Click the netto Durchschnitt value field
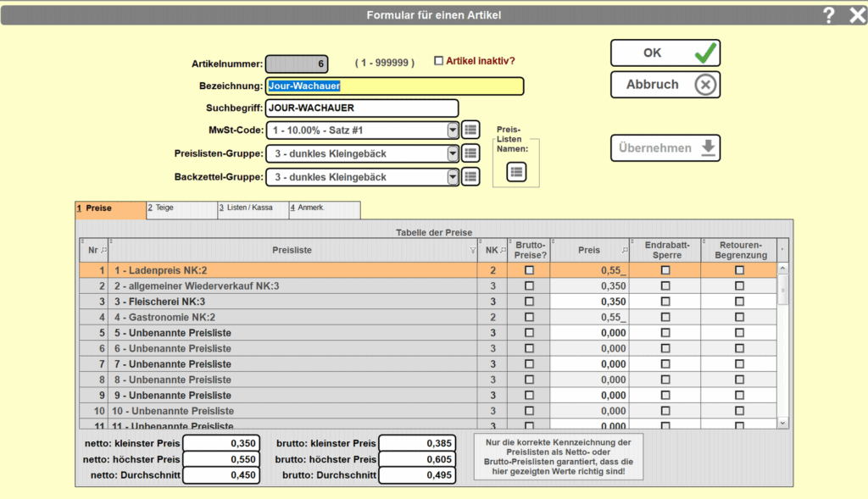Image resolution: width=868 pixels, height=499 pixels. [x=221, y=474]
